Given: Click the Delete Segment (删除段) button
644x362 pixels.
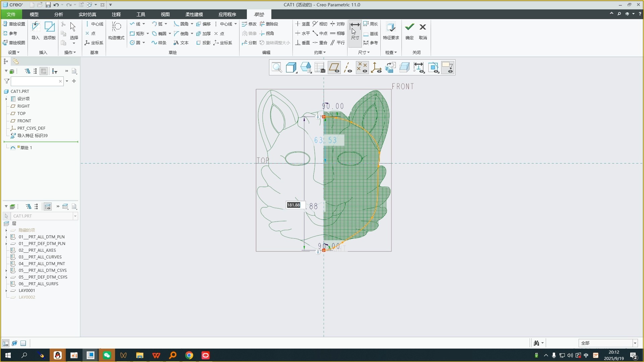Looking at the screenshot, I should (269, 24).
